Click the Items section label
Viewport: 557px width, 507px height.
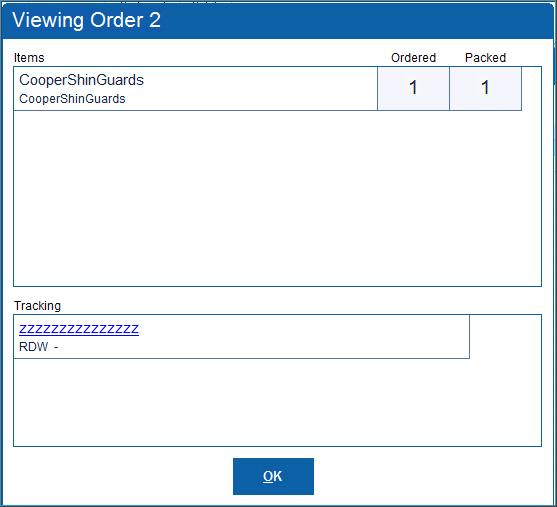(29, 58)
